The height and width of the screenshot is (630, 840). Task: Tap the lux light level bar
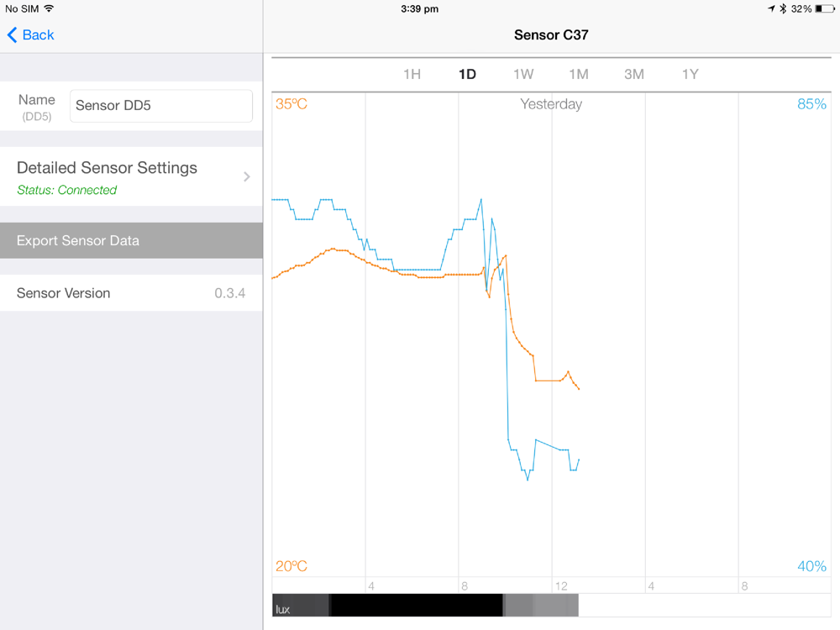pos(425,605)
